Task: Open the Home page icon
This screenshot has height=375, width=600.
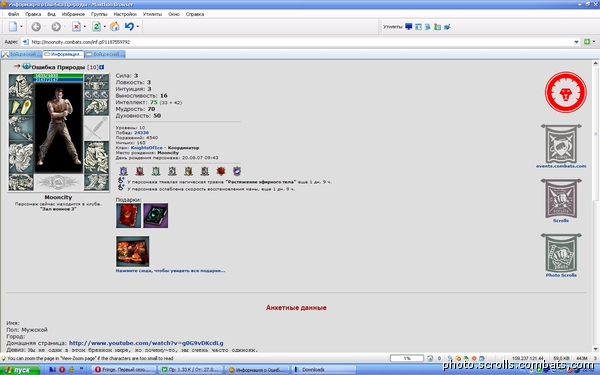Action: click(114, 27)
